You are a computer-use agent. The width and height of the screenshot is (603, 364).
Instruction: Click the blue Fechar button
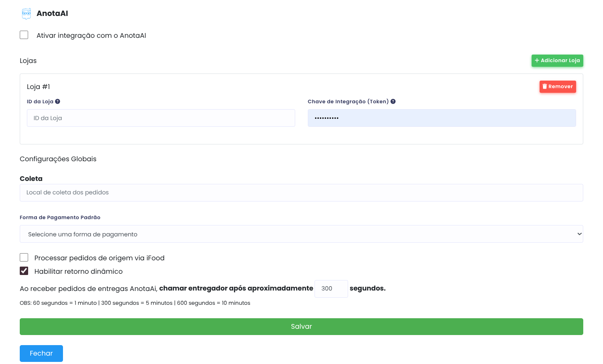41,354
